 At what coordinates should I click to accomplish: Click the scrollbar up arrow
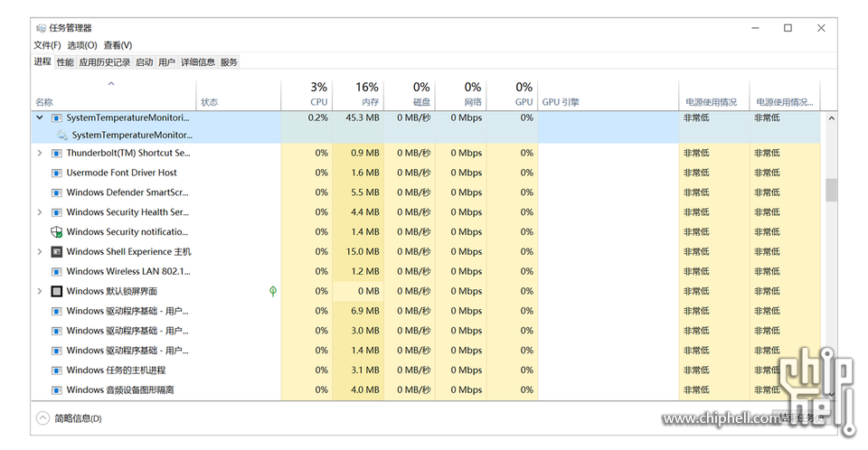tap(832, 118)
